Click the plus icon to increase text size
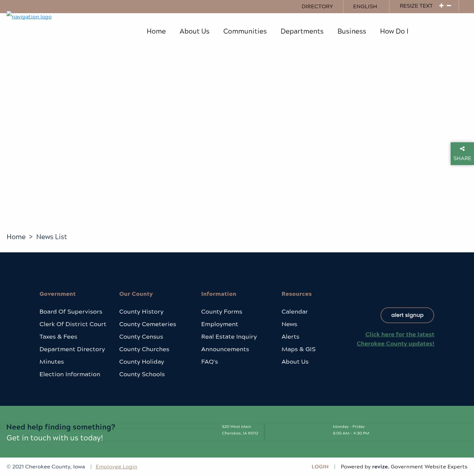Image resolution: width=474 pixels, height=476 pixels. [441, 6]
